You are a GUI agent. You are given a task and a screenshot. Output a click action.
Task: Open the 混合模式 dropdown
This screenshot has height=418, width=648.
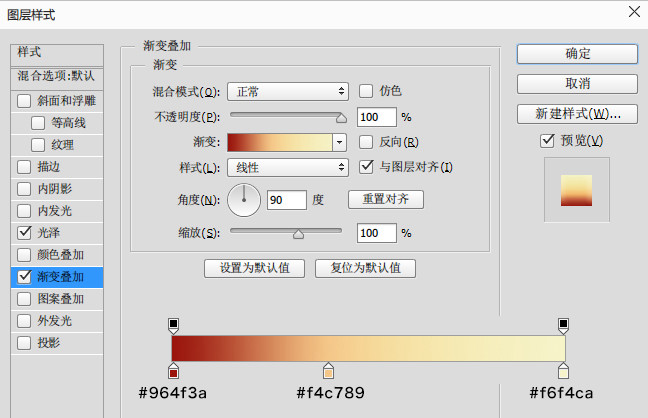[x=288, y=91]
